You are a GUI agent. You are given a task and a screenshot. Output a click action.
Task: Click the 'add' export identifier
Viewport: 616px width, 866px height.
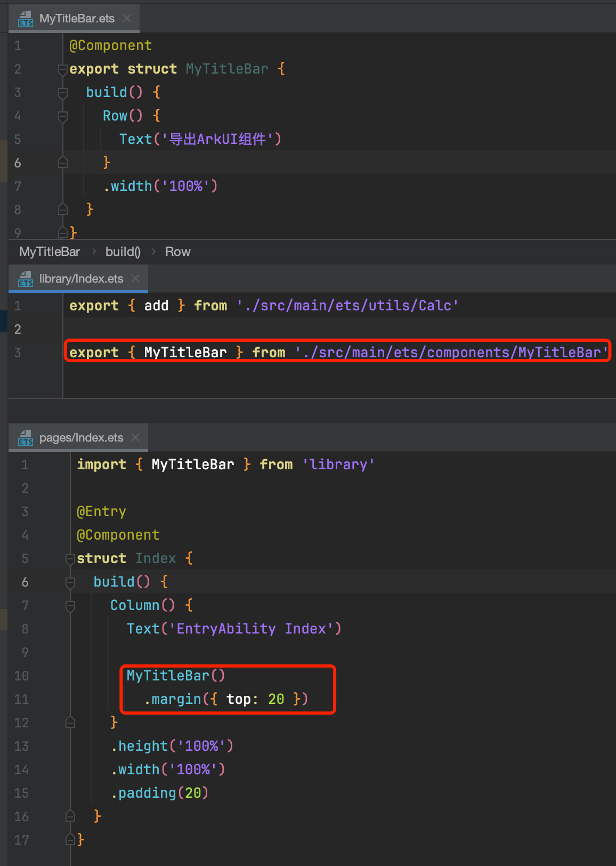[156, 306]
